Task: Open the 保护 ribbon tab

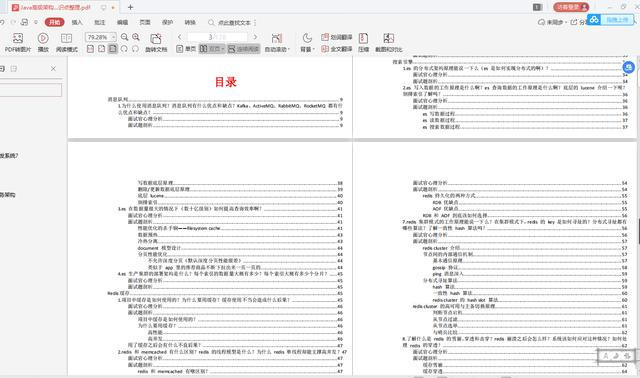Action: pos(167,22)
